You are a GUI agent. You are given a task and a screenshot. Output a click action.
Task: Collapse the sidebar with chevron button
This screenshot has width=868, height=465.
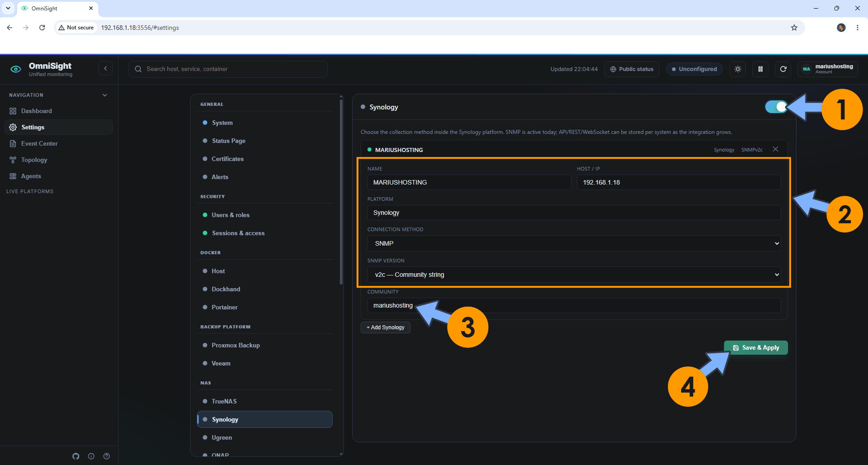pyautogui.click(x=105, y=69)
